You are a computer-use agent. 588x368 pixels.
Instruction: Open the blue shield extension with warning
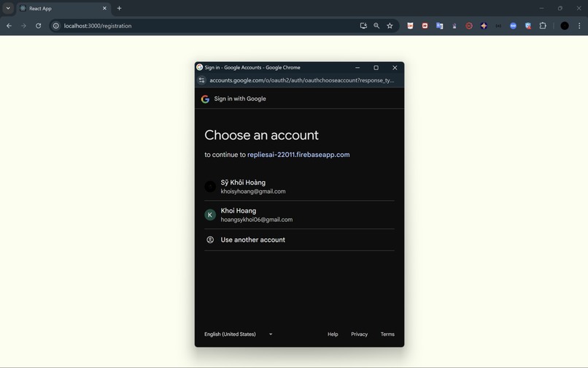(528, 26)
